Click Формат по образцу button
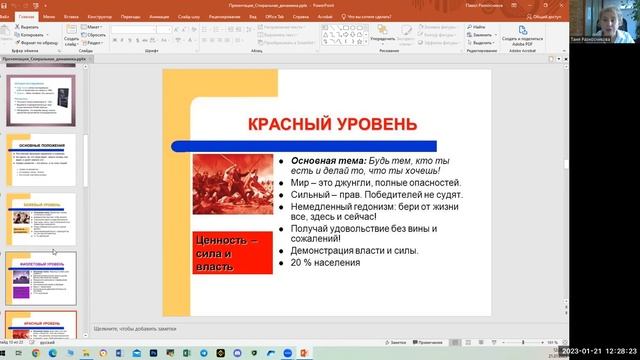640x360 pixels. (x=36, y=42)
